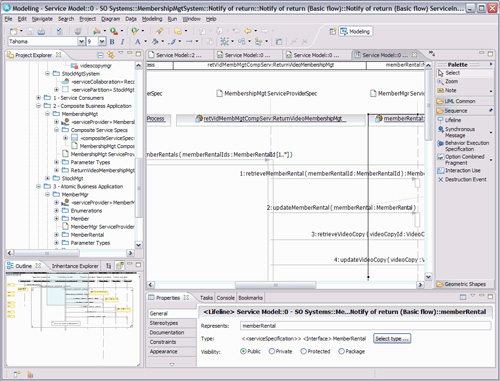500x381 pixels.
Task: Open the File menu
Action: pyautogui.click(x=8, y=19)
